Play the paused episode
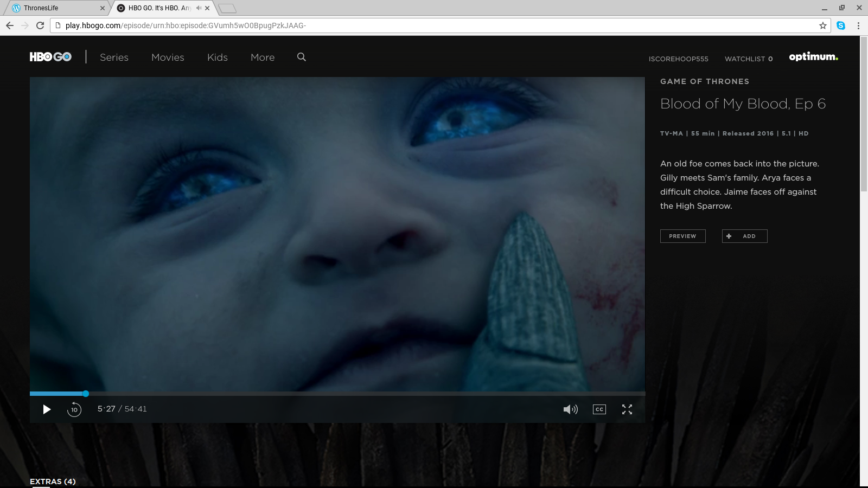Image resolution: width=868 pixels, height=488 pixels. pyautogui.click(x=47, y=409)
